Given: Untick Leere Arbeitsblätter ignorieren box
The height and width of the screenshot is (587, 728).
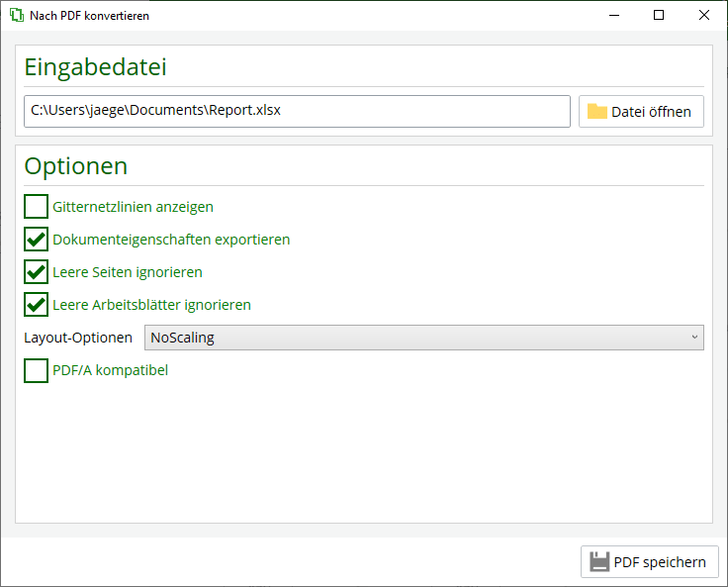Looking at the screenshot, I should [37, 305].
